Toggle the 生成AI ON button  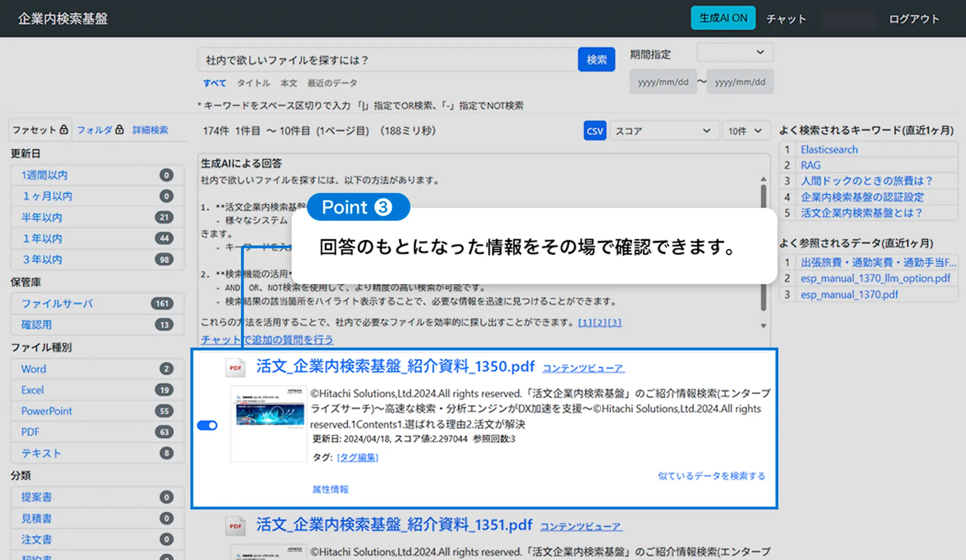point(723,18)
